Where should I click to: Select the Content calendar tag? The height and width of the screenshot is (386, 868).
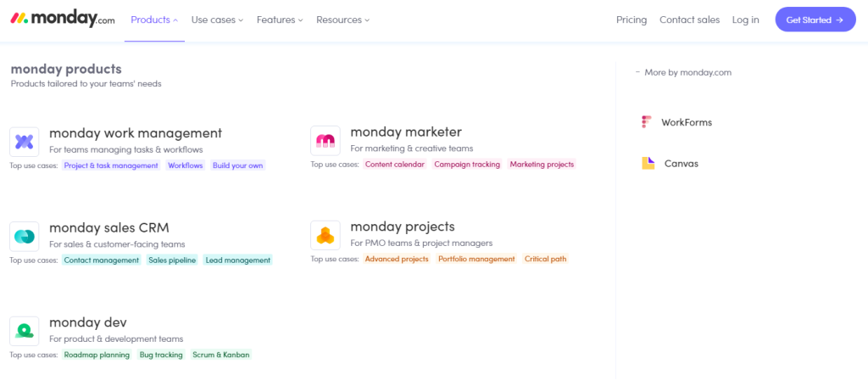(x=395, y=164)
